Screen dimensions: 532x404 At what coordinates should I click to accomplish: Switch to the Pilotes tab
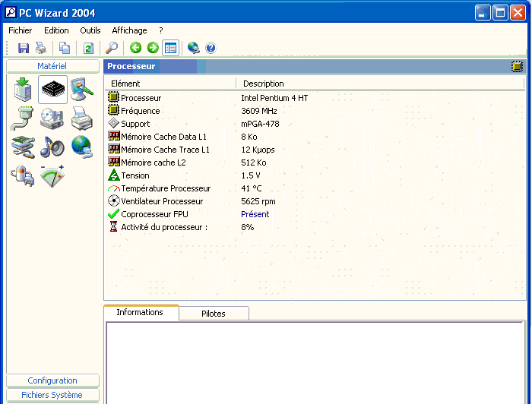click(214, 314)
